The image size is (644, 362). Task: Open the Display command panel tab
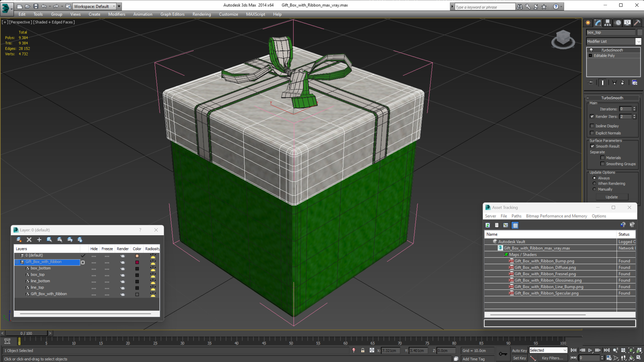point(627,23)
